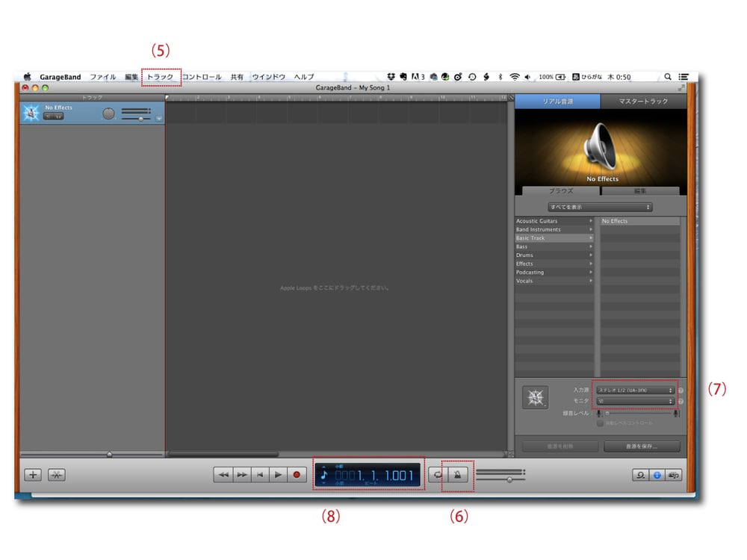Click the Wi-Fi status icon
This screenshot has width=747, height=560.
click(515, 77)
